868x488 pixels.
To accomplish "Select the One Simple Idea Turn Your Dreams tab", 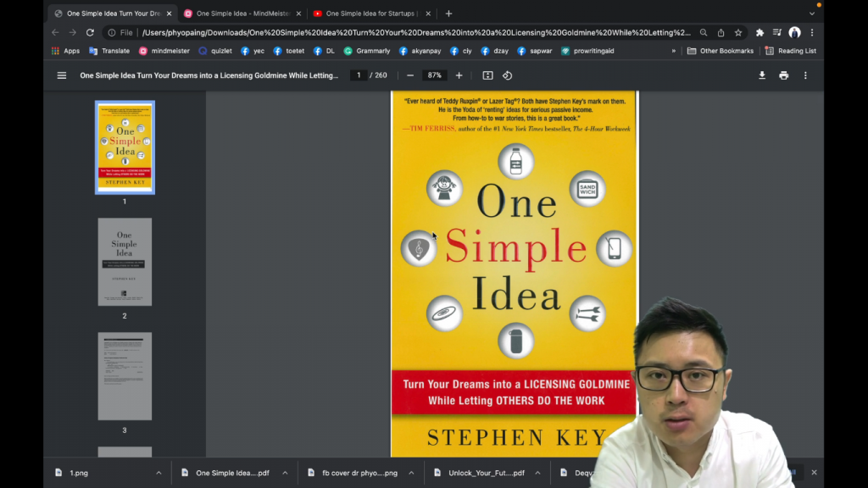I will [x=114, y=14].
